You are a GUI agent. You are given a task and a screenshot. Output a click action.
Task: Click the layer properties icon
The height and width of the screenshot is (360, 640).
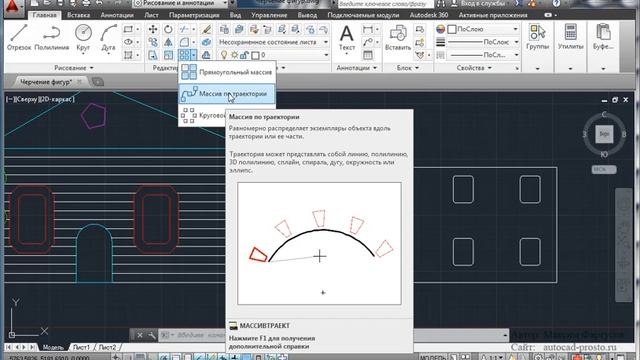(224, 29)
